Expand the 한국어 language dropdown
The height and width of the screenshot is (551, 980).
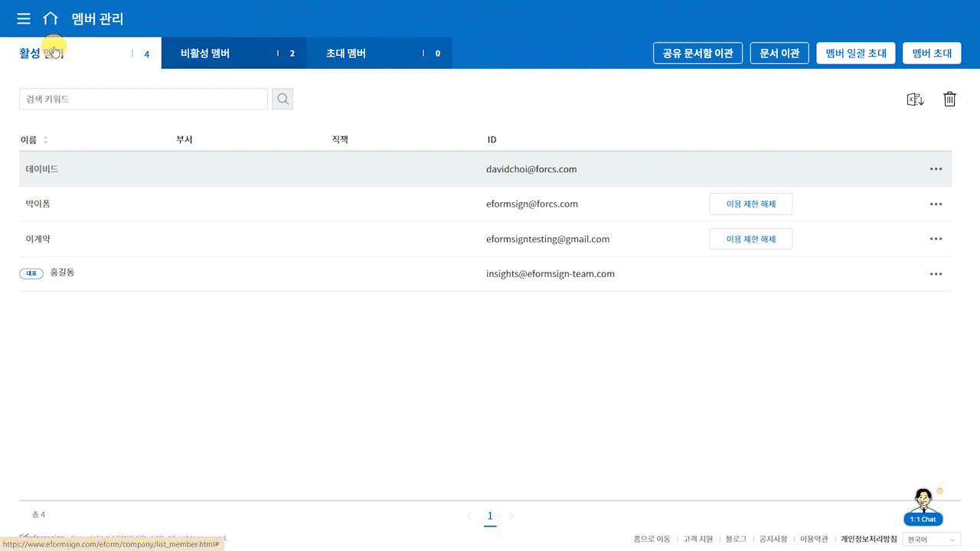click(932, 540)
